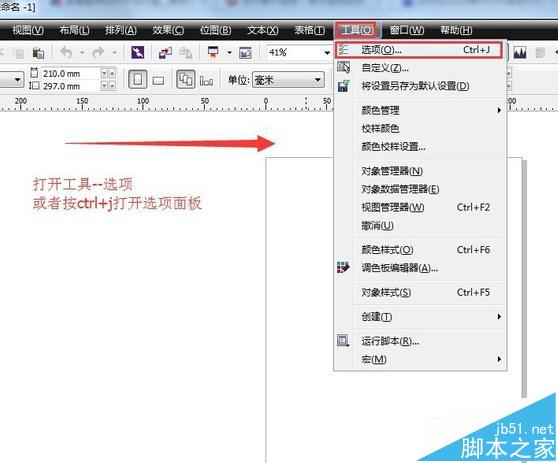Screen dimensions: 558x463
Task: Open the undo history dropdown arrow
Action: click(82, 53)
